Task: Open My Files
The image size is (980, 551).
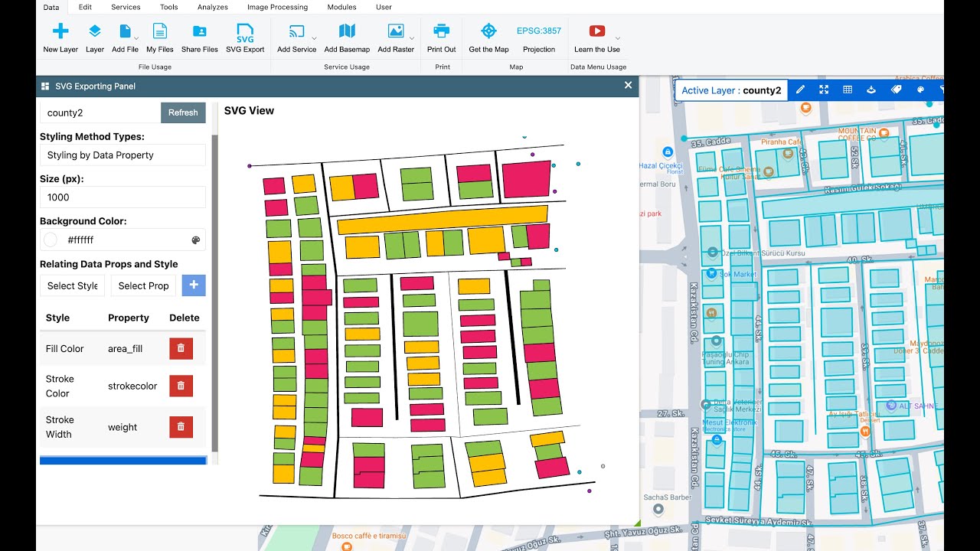Action: (x=160, y=31)
